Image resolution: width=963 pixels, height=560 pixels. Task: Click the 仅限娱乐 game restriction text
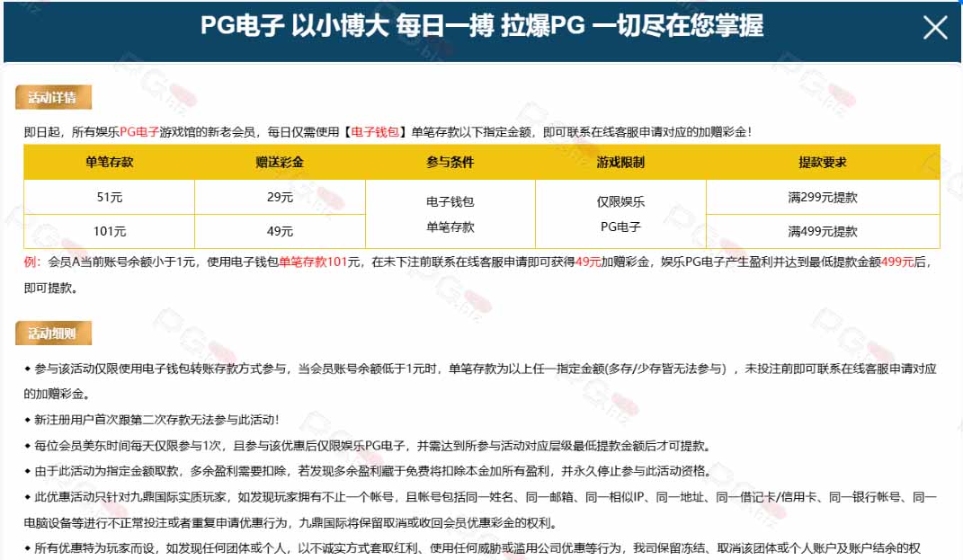coord(621,201)
